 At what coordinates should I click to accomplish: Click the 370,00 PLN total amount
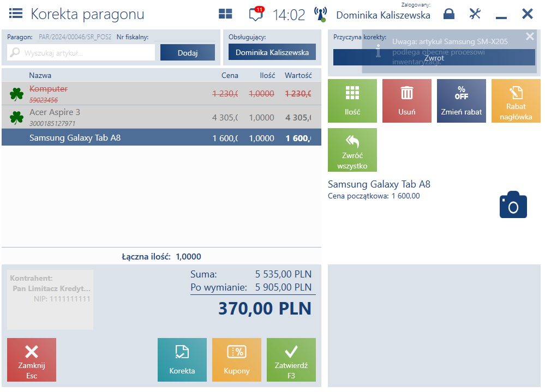click(265, 309)
